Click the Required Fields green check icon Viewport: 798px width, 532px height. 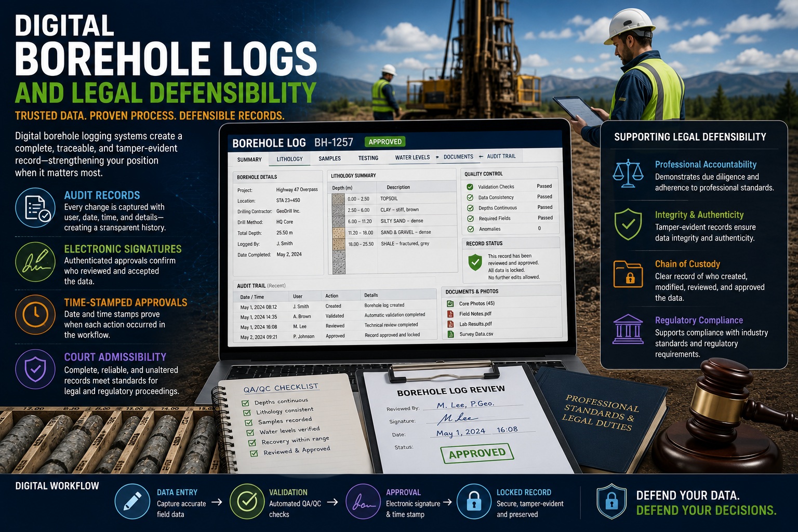(470, 218)
